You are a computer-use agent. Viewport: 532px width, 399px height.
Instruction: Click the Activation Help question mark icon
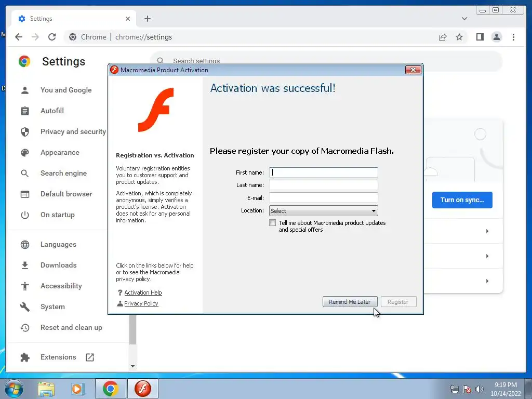point(120,292)
